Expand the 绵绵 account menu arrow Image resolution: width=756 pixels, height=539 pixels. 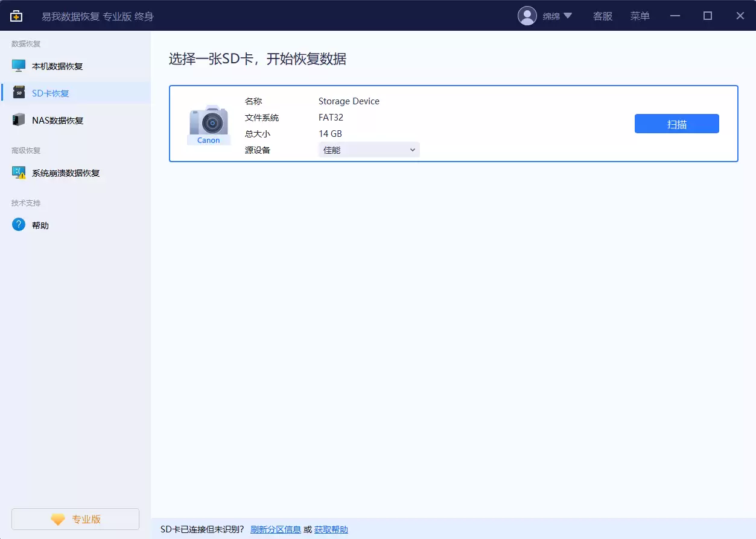567,16
